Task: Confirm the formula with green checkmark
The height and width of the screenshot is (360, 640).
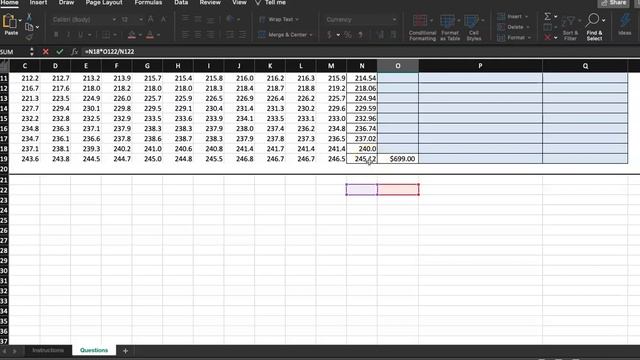Action: coord(60,51)
